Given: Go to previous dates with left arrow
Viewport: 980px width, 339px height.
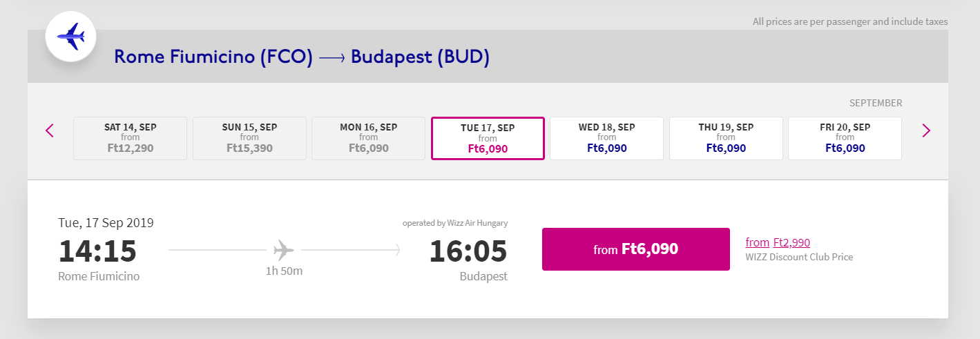Looking at the screenshot, I should click(50, 130).
